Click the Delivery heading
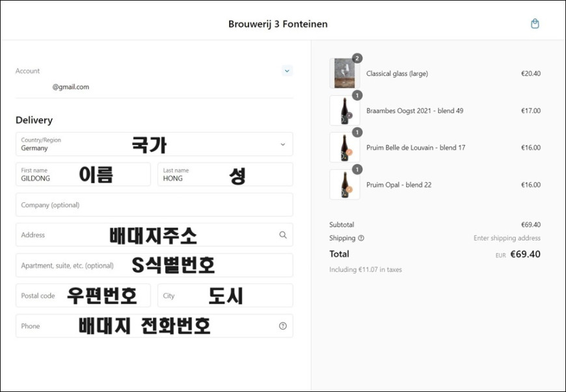 pos(34,120)
